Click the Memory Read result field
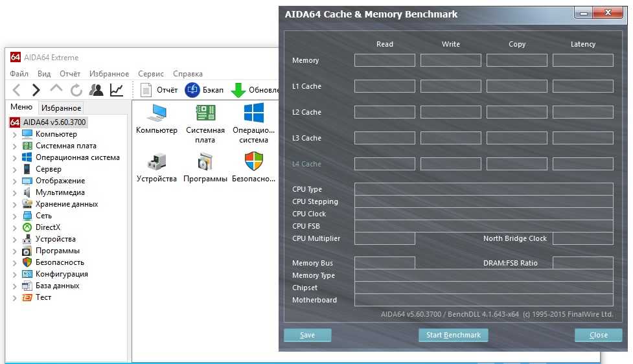 coord(384,60)
